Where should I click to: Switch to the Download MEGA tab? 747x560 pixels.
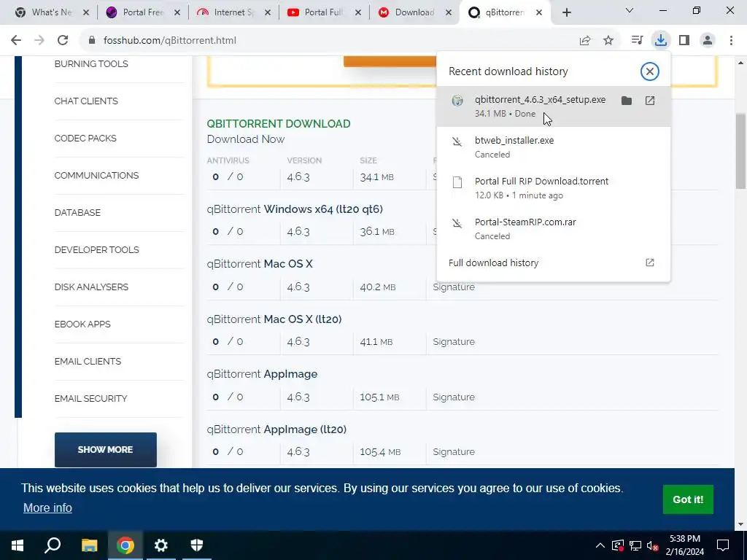point(414,12)
